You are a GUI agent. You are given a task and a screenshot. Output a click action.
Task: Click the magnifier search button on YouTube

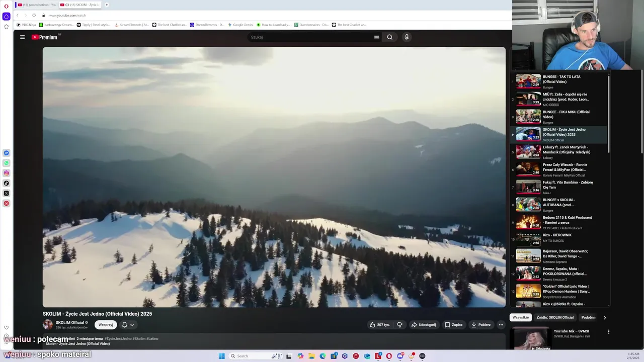[389, 37]
